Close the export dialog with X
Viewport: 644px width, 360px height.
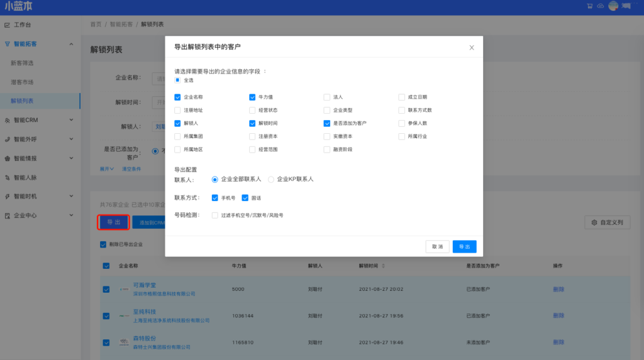pos(472,47)
